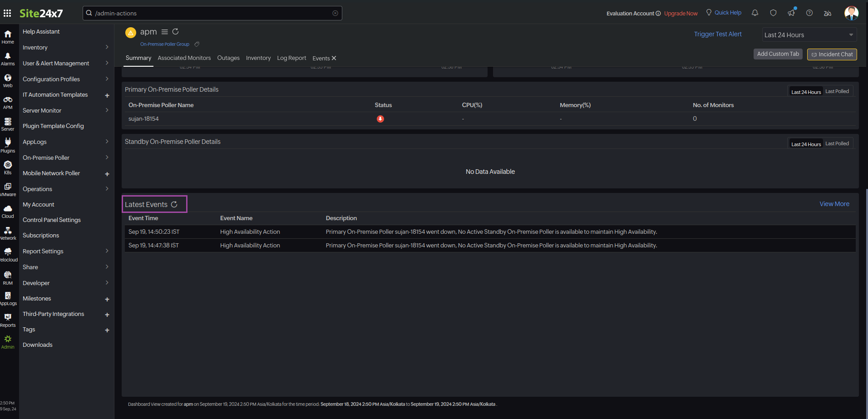The image size is (868, 419).
Task: Open the apps grid menu icon
Action: [x=7, y=13]
